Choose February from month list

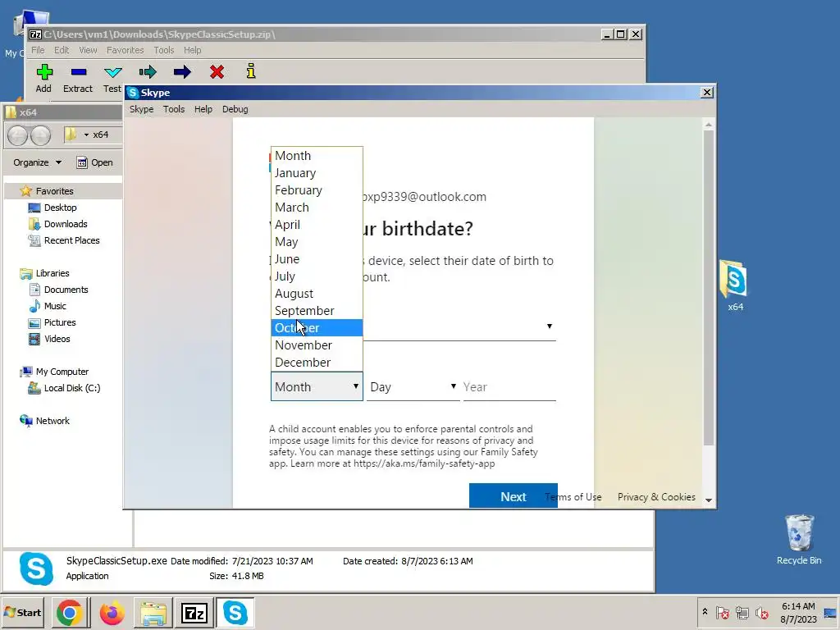317,190
